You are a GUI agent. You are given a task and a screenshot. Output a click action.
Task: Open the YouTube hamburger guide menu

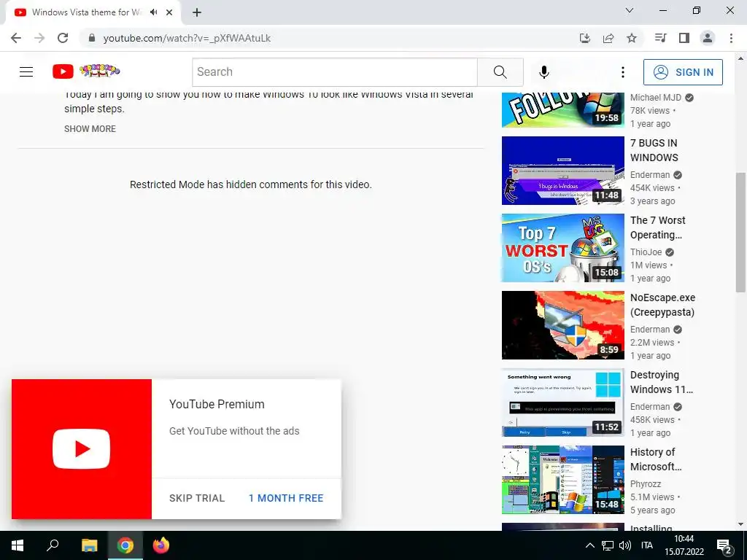(x=26, y=72)
